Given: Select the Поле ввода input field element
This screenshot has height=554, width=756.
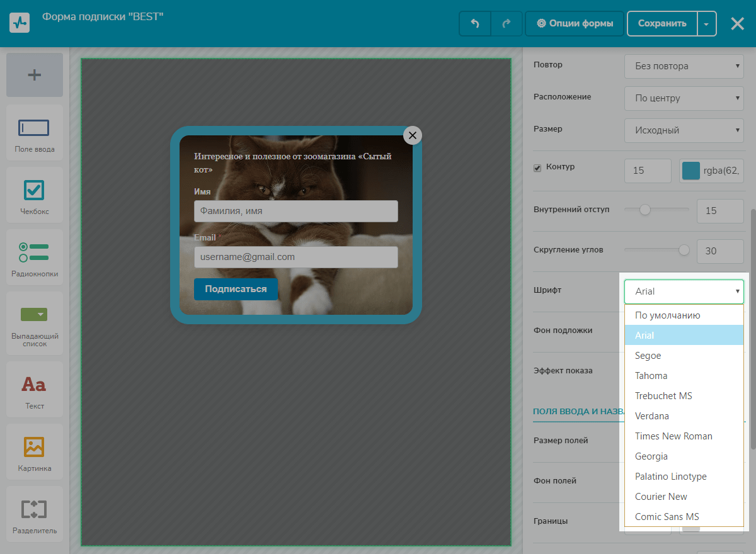Looking at the screenshot, I should (35, 132).
